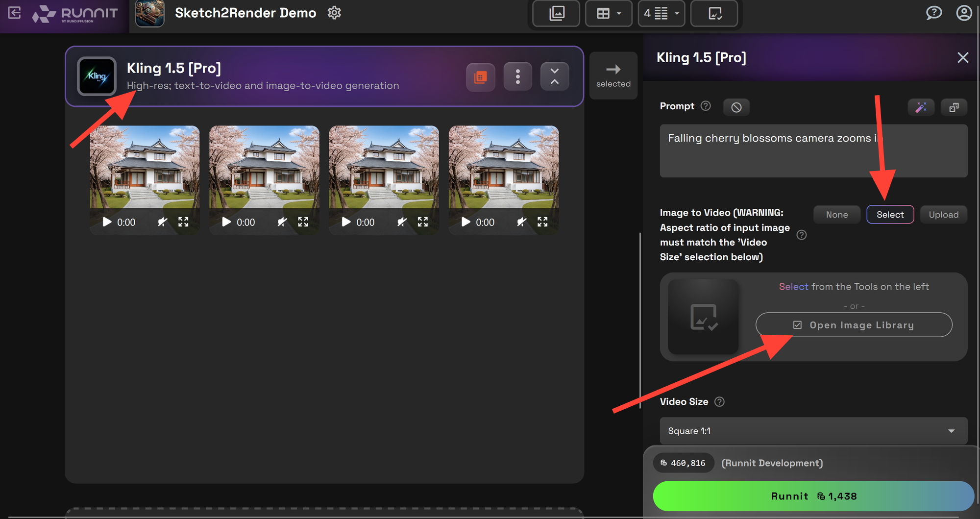Play the third video thumbnail

[346, 222]
